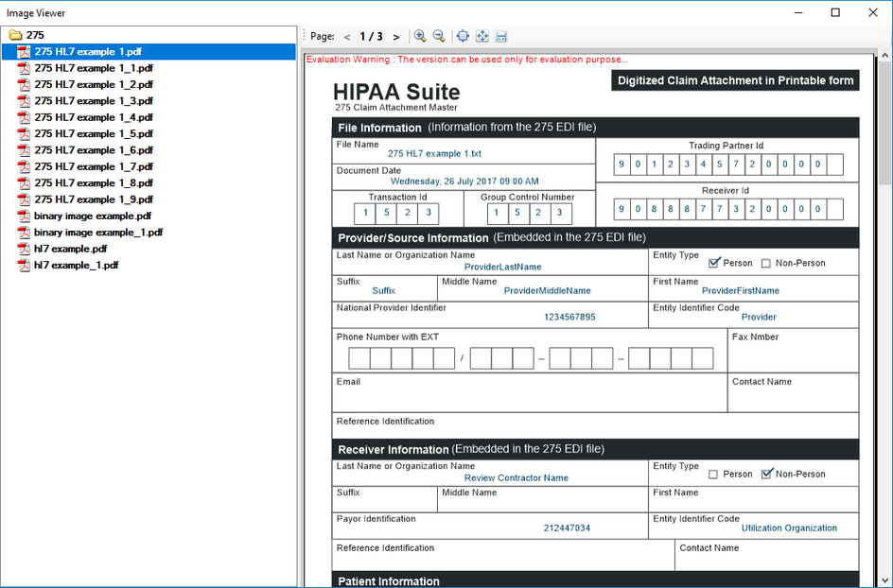Click PDF icon of hl7 example_1.pdf
Viewport: 893px width, 588px height.
pos(25,266)
